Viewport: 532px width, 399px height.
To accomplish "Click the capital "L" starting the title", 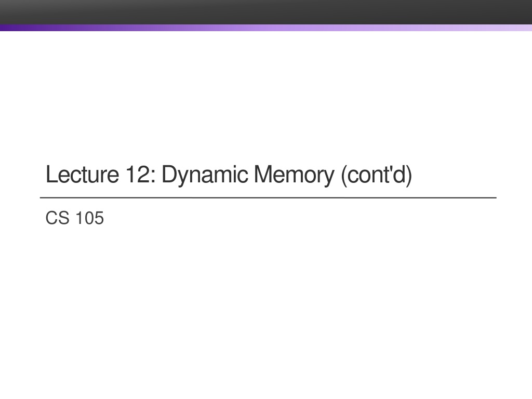I will click(51, 175).
